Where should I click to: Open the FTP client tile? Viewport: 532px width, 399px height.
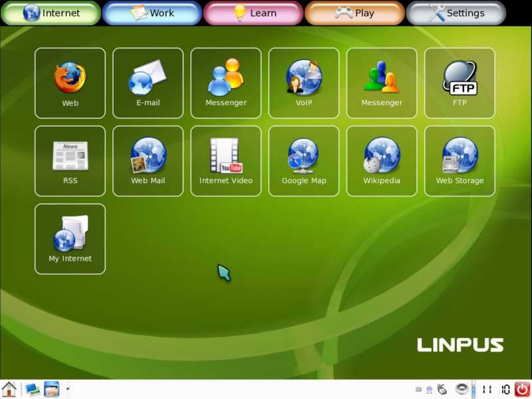pyautogui.click(x=460, y=83)
